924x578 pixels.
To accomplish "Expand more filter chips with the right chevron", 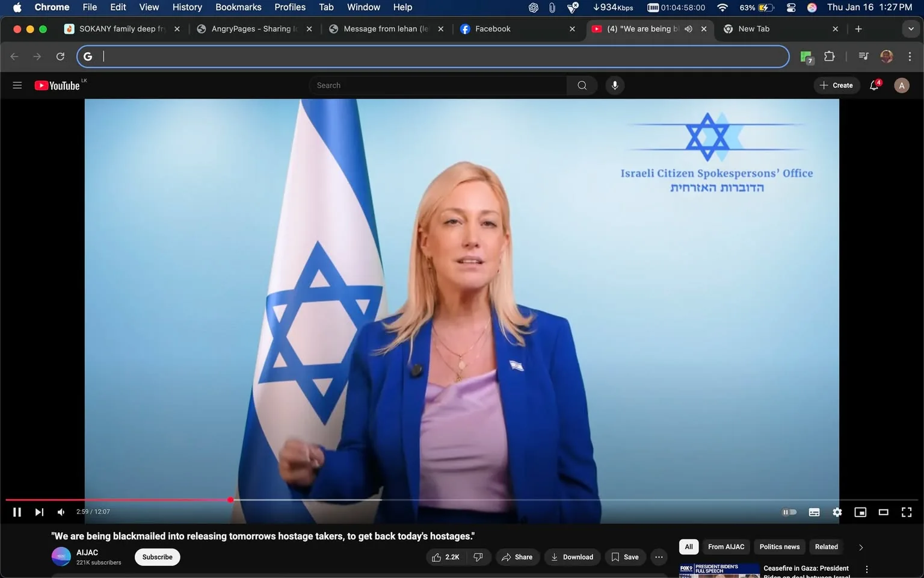I will tap(860, 547).
